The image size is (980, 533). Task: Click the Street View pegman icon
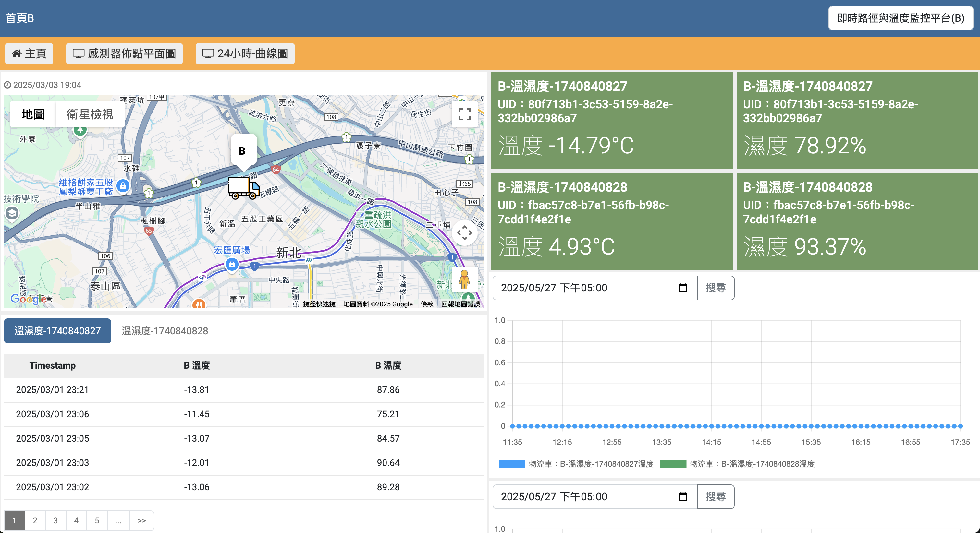(464, 279)
